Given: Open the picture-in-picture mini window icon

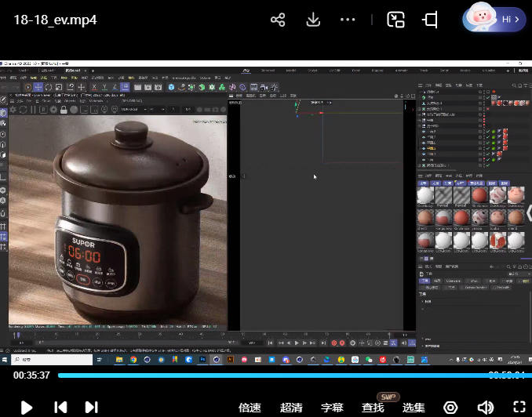Looking at the screenshot, I should 396,20.
